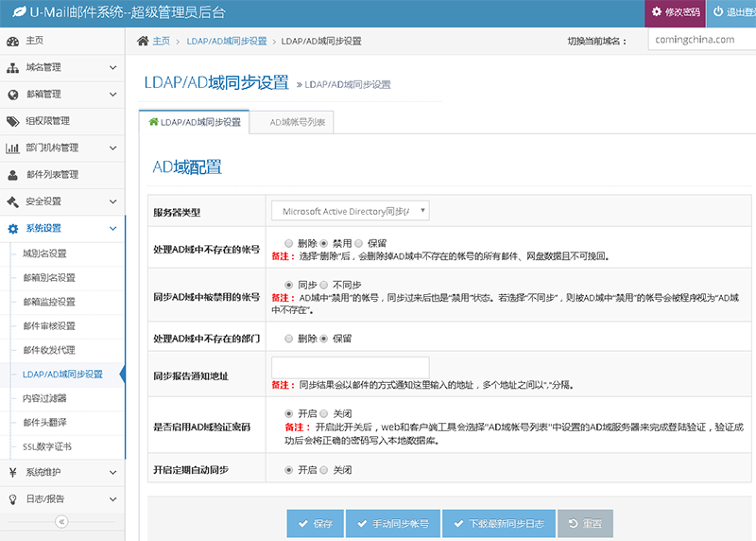
Task: Select 关闭 for 定期自动同步
Action: tap(324, 469)
